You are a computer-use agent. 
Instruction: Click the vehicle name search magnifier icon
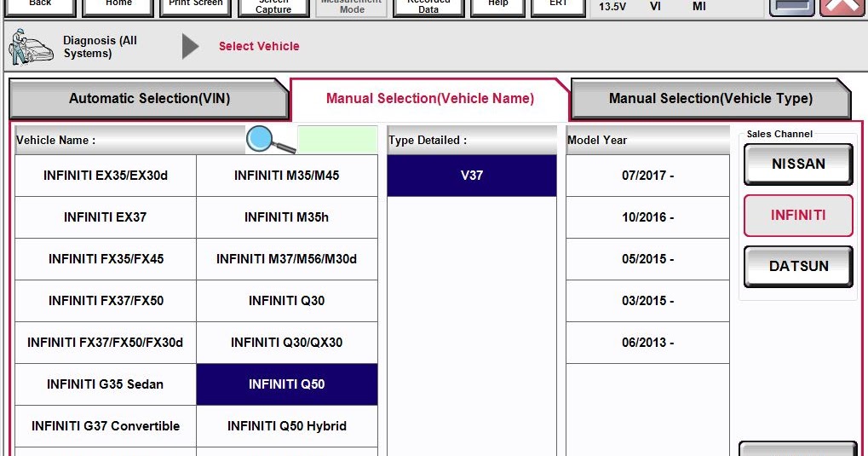[x=270, y=140]
